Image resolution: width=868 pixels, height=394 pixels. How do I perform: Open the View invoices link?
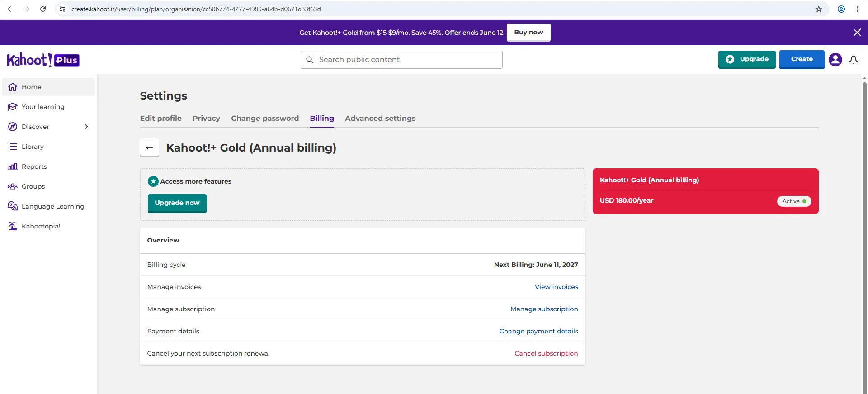point(557,287)
